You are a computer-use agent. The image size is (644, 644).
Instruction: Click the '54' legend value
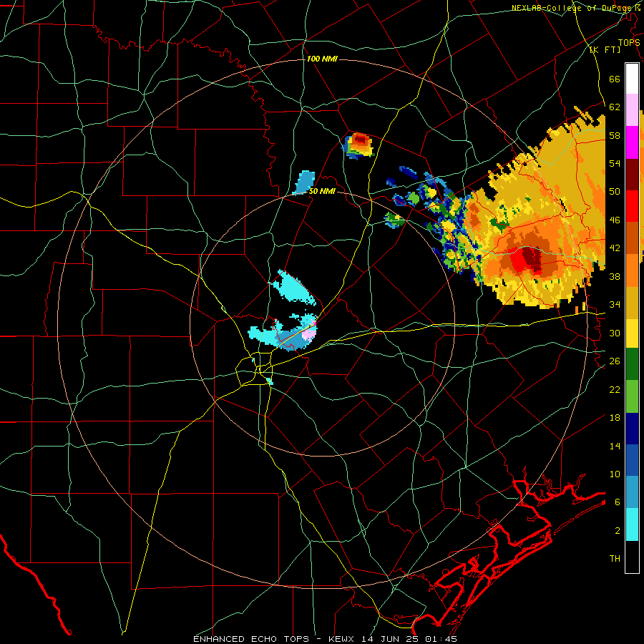pos(615,164)
